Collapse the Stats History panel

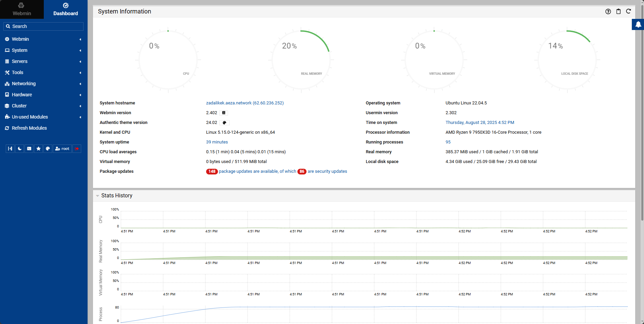coord(98,196)
